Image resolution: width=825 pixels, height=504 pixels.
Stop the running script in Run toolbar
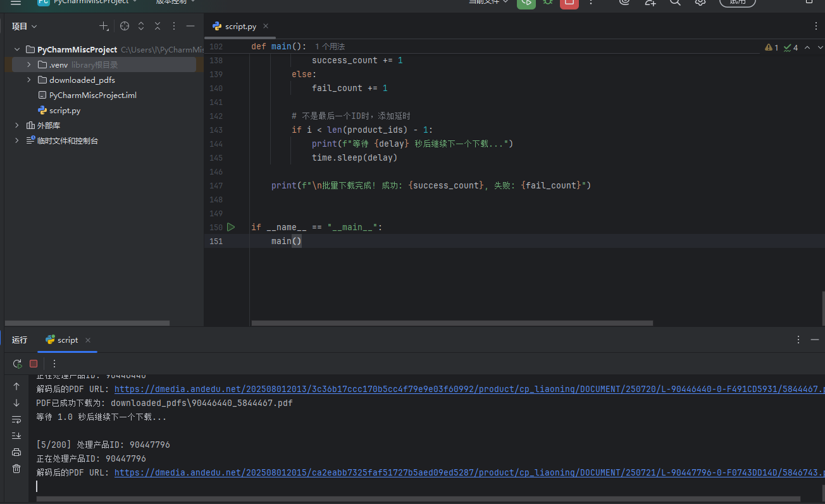[34, 364]
